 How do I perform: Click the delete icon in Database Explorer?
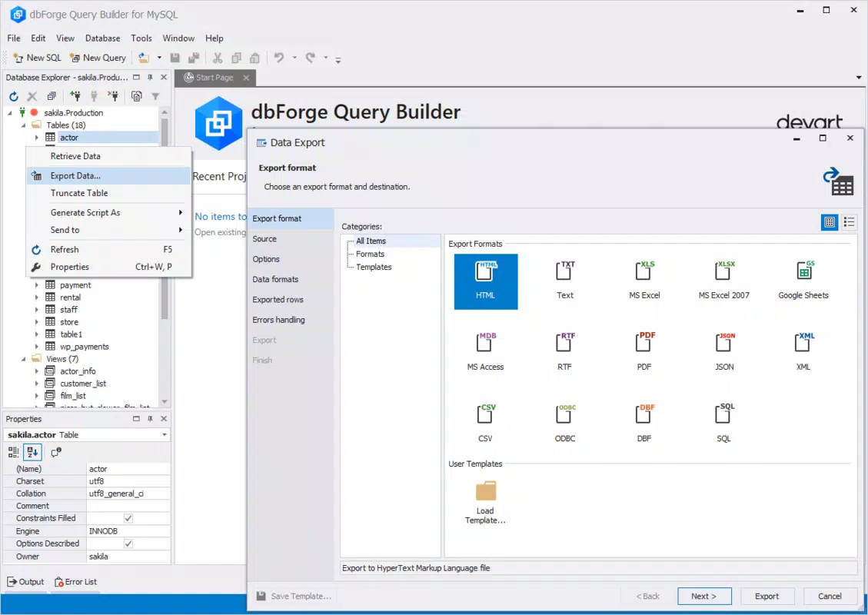(32, 96)
